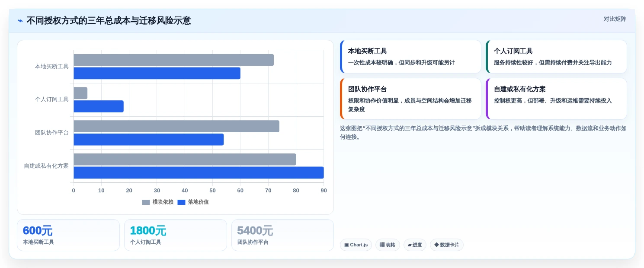Image resolution: width=644 pixels, height=268 pixels.
Task: Click the gray 模块依赖 bar for 自建或私有化方案
Action: [x=185, y=160]
